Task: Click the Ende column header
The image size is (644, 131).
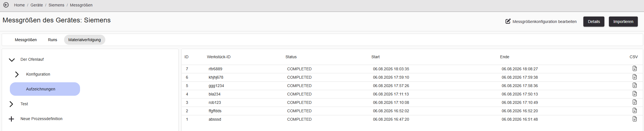Action: (x=505, y=57)
